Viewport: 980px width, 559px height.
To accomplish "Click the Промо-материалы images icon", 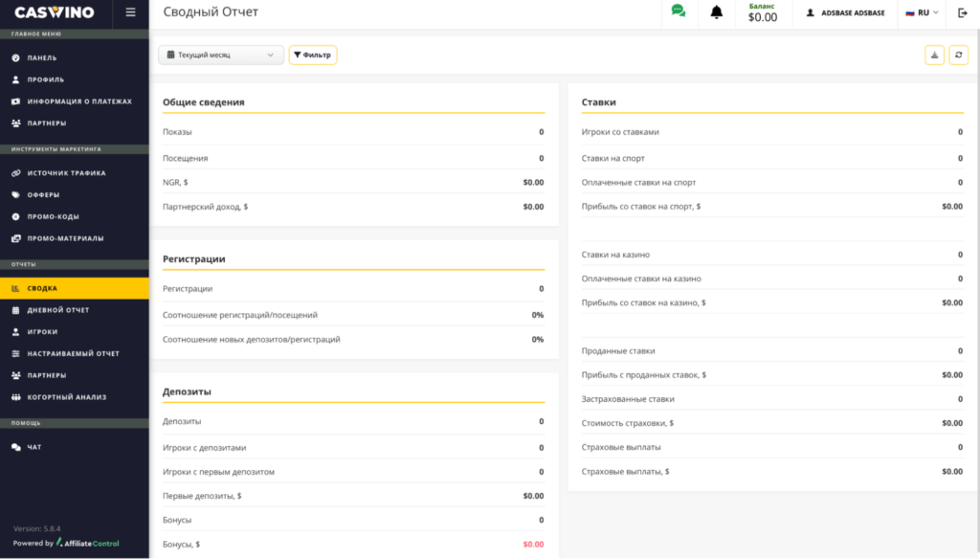I will coord(15,238).
